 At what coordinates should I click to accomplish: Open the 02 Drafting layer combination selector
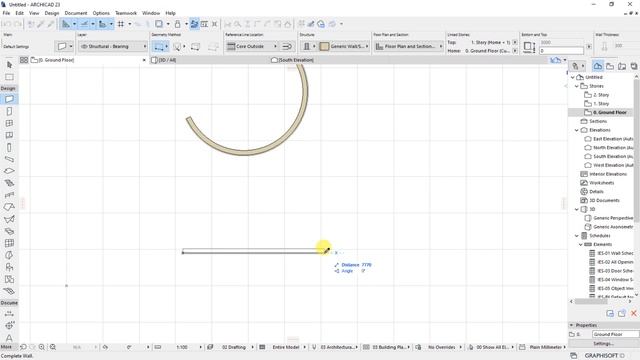click(x=235, y=347)
